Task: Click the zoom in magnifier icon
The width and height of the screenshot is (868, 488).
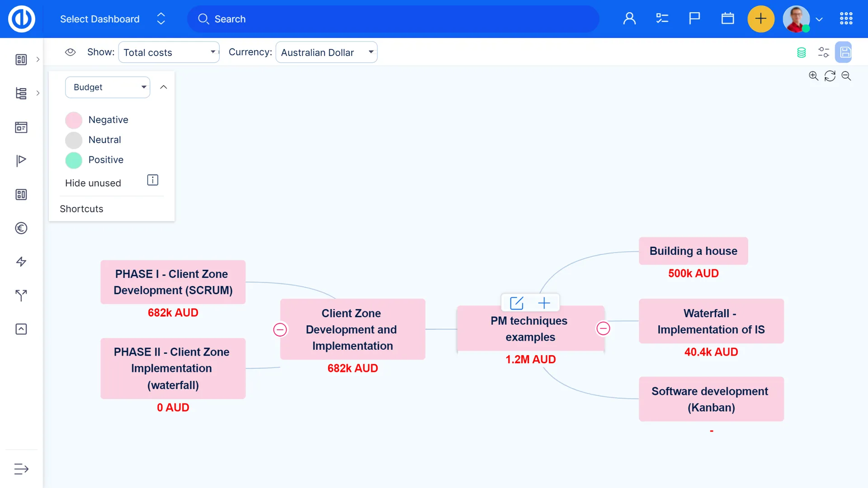Action: click(x=813, y=76)
